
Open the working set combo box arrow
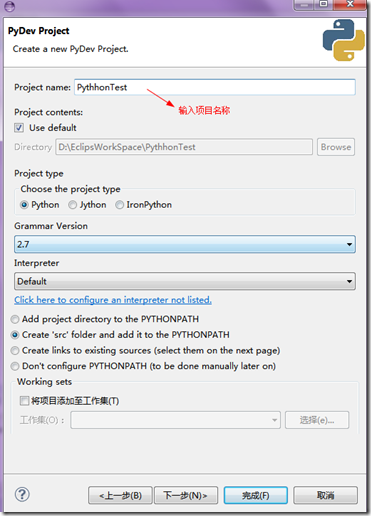point(274,420)
